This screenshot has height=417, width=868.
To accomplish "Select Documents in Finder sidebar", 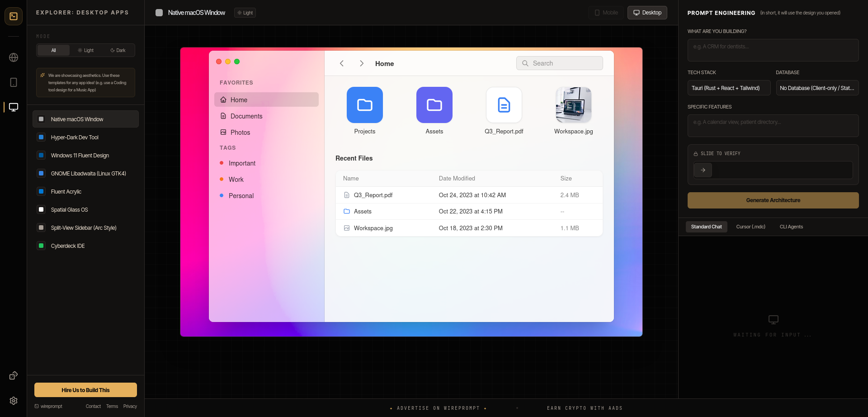I will pyautogui.click(x=266, y=116).
